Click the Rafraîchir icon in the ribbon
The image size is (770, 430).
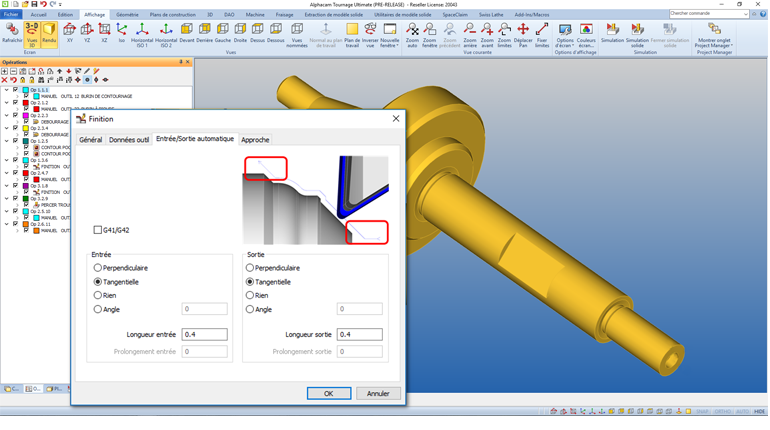point(12,32)
